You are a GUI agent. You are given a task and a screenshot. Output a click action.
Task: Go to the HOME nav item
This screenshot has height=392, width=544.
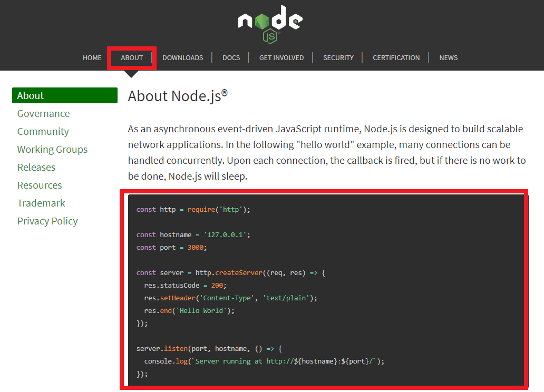coord(92,57)
